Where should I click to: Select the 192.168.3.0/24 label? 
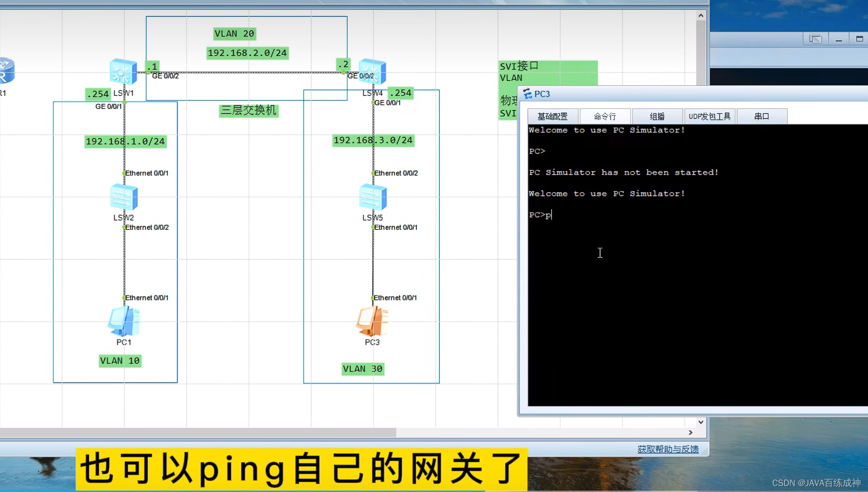click(x=373, y=140)
